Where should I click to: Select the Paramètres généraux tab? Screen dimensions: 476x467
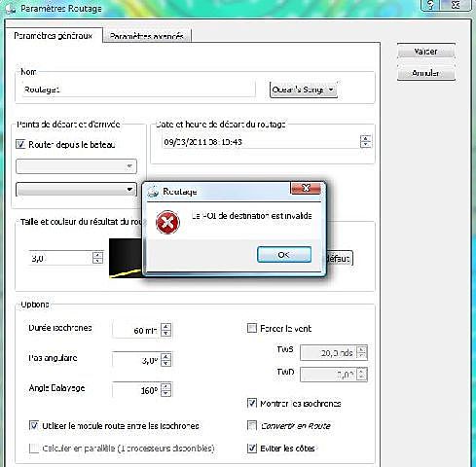point(54,36)
